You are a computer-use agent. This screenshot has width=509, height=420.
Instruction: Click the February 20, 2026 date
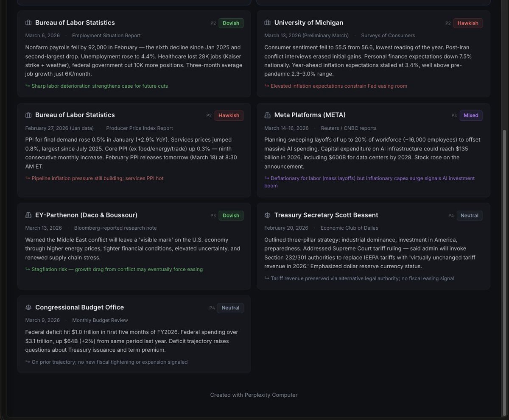coord(286,228)
